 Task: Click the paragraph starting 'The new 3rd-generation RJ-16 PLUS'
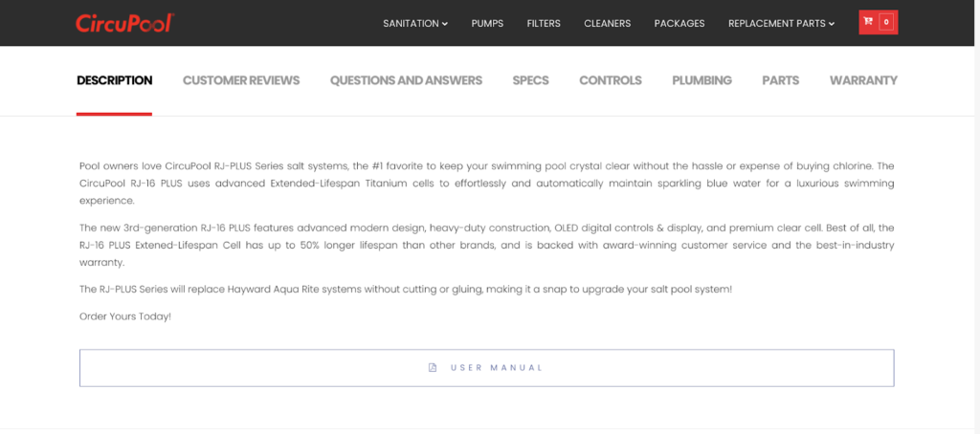pos(487,246)
